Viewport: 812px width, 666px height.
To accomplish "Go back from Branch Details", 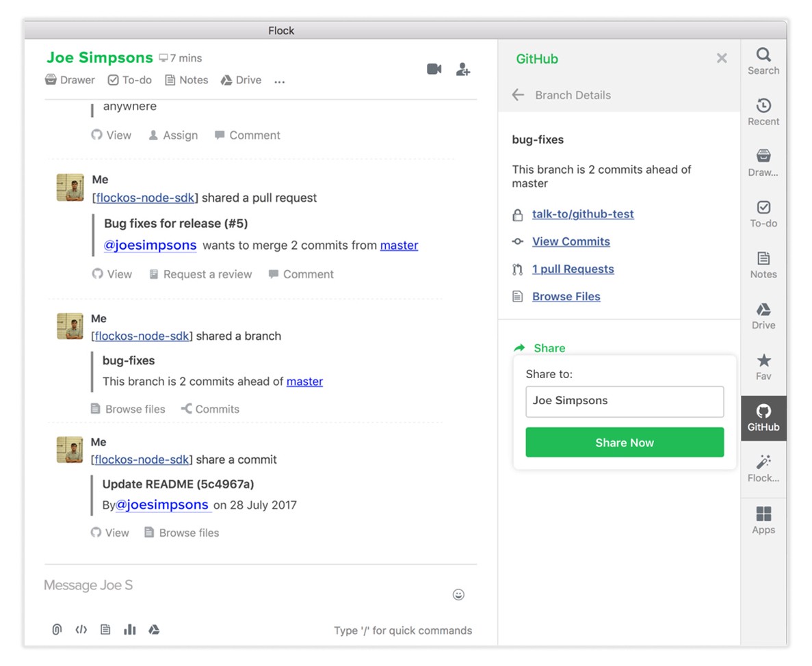I will pyautogui.click(x=518, y=94).
